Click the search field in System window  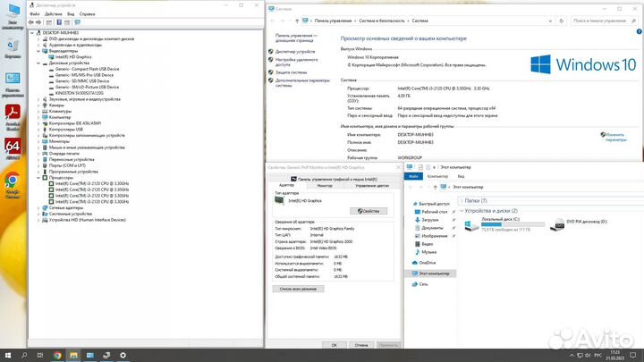coord(604,21)
